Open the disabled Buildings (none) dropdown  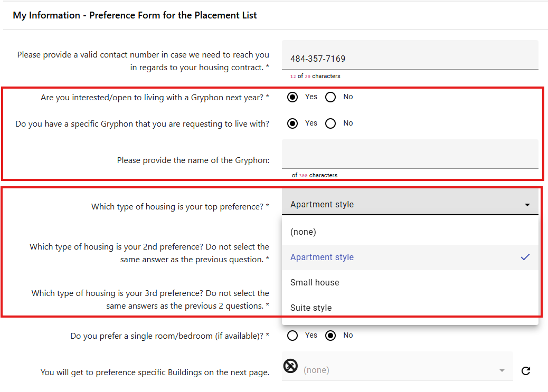pyautogui.click(x=396, y=370)
